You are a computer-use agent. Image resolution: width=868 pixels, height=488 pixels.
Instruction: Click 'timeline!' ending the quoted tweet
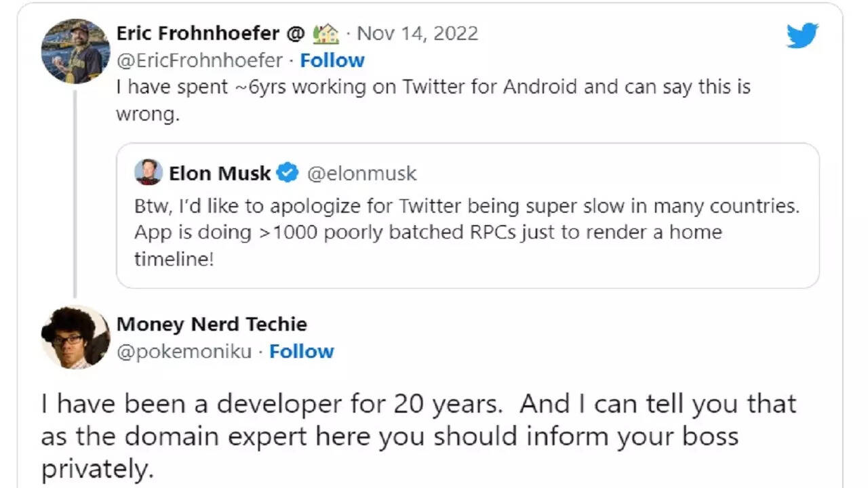(x=174, y=258)
